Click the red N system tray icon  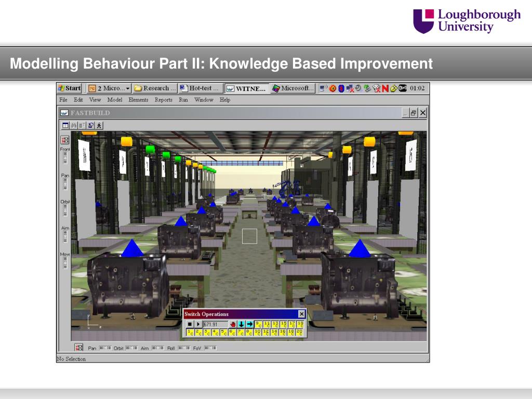tap(385, 88)
